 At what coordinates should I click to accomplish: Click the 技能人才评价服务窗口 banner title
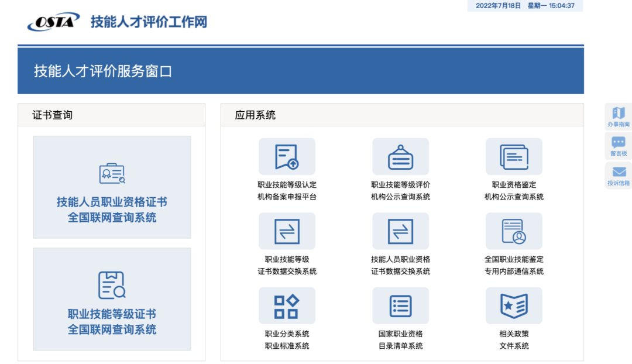(103, 71)
